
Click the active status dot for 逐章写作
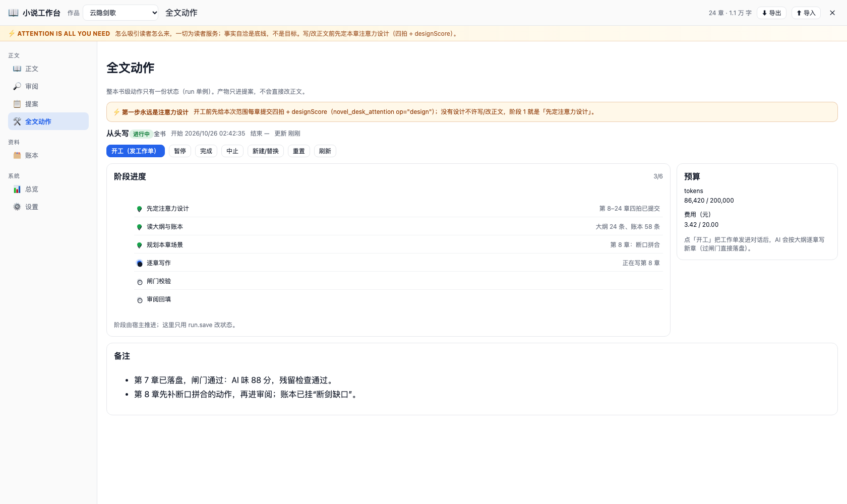(x=140, y=263)
